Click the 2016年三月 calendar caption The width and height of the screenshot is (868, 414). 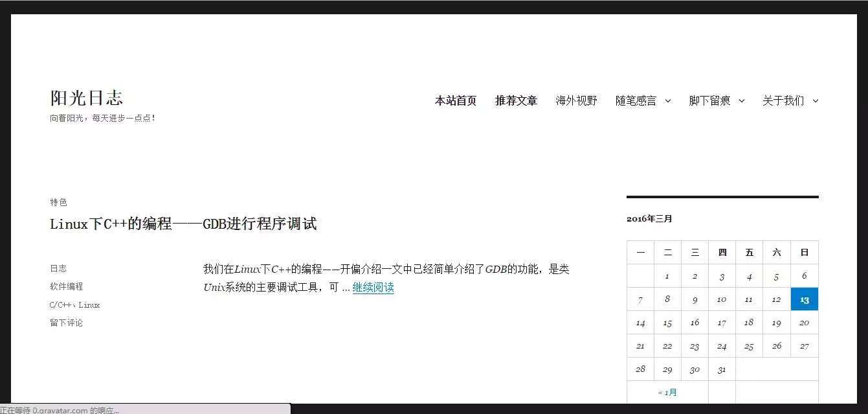pos(649,219)
